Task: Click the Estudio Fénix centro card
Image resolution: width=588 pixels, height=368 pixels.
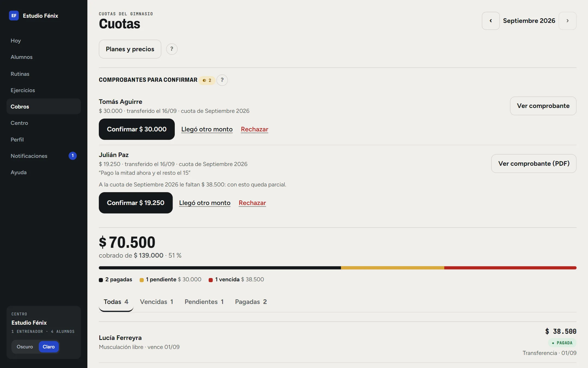Action: coord(44,332)
